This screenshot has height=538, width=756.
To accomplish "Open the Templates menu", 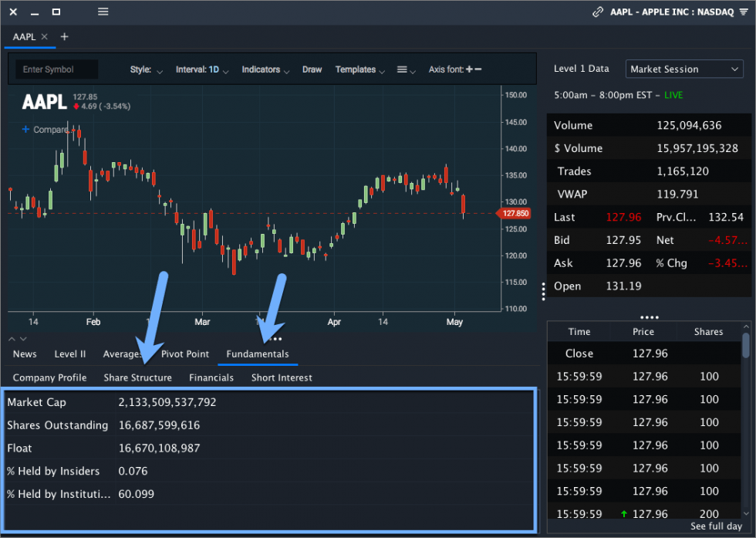I will 356,69.
